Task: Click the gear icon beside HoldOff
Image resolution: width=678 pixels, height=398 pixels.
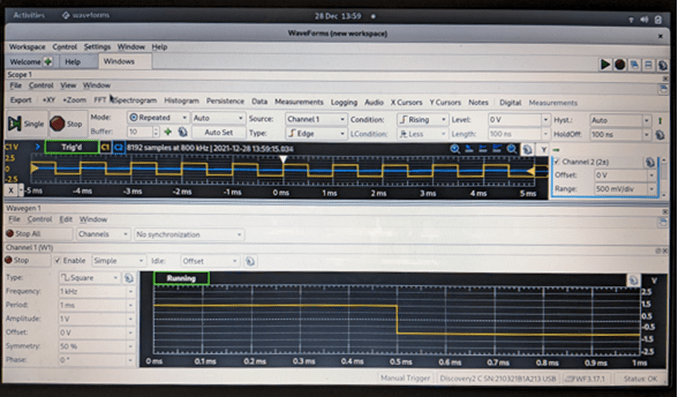Action: click(660, 135)
